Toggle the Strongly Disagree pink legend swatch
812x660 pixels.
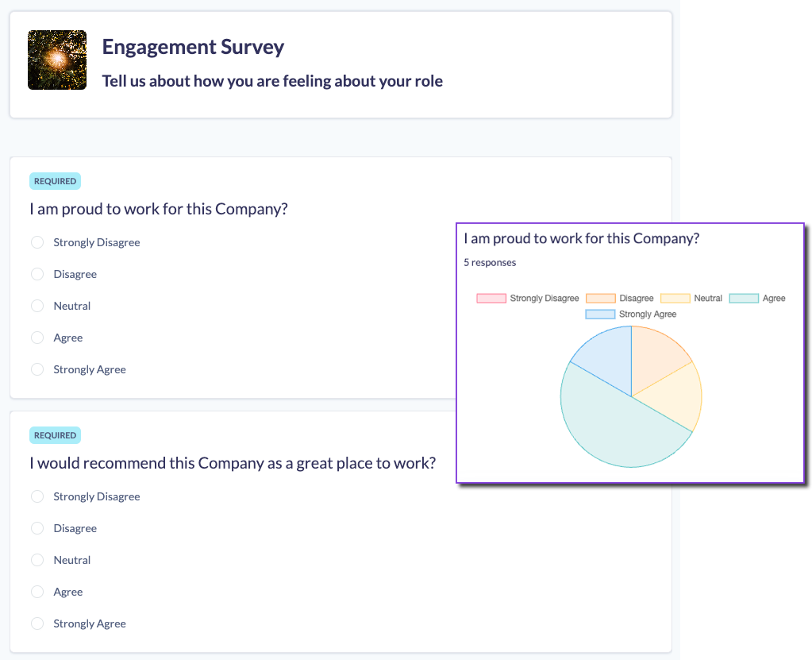(x=491, y=299)
